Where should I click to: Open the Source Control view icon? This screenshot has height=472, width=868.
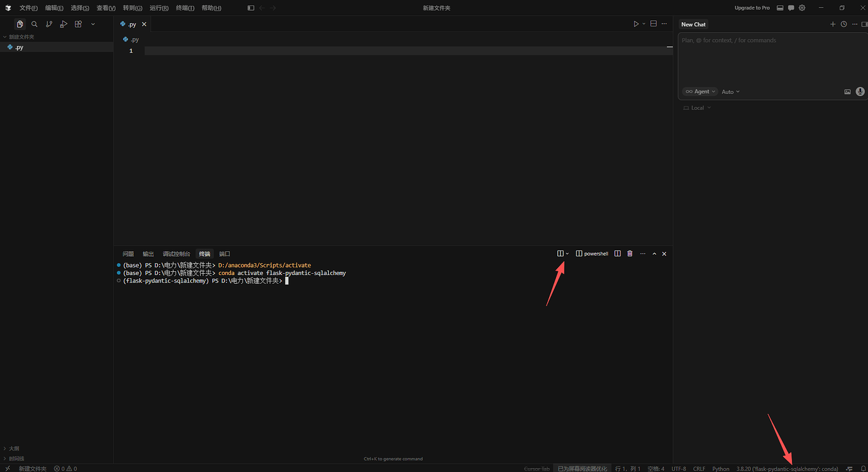click(49, 24)
